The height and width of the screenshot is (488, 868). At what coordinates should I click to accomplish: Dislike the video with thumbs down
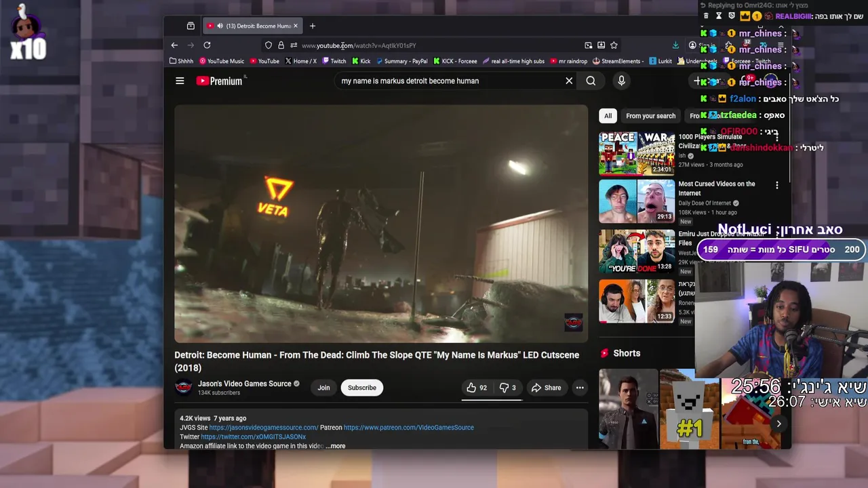[x=508, y=388]
